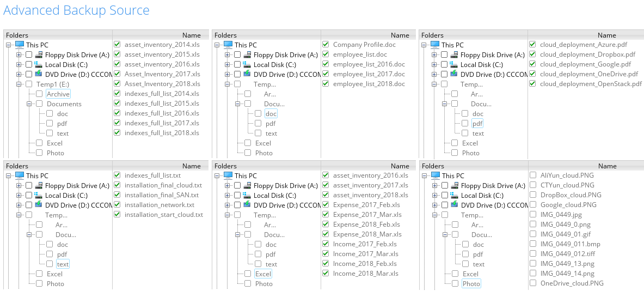Click Local Disk (C:) icon in bottom-right panel
This screenshot has height=291, width=644.
pyautogui.click(x=455, y=195)
